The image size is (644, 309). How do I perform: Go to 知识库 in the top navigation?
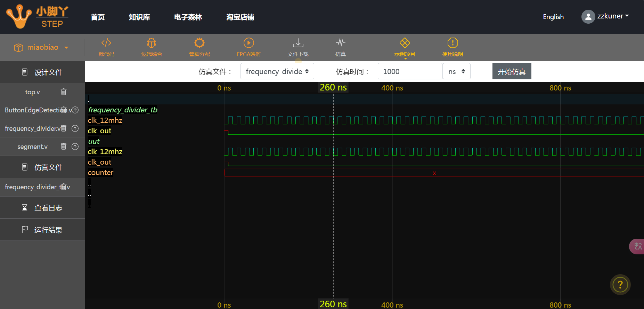[x=139, y=17]
